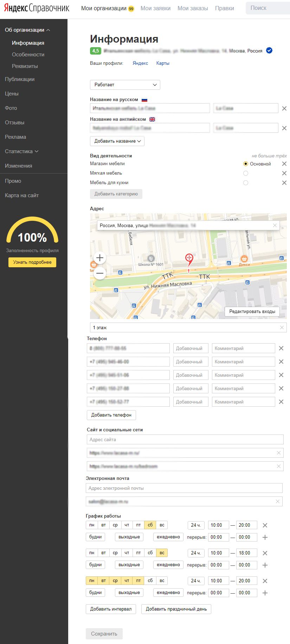Open Правки tab
The height and width of the screenshot is (644, 290).
pyautogui.click(x=225, y=8)
